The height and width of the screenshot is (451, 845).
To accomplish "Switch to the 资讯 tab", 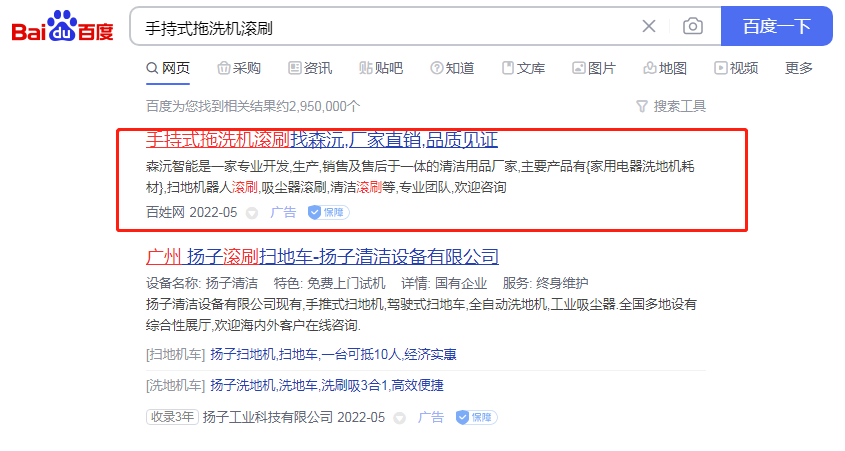I will click(x=310, y=68).
